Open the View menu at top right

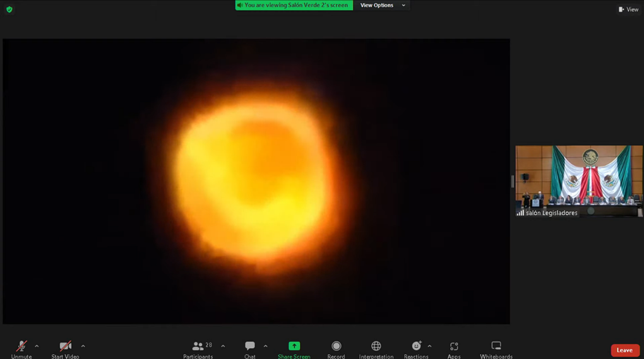point(628,9)
